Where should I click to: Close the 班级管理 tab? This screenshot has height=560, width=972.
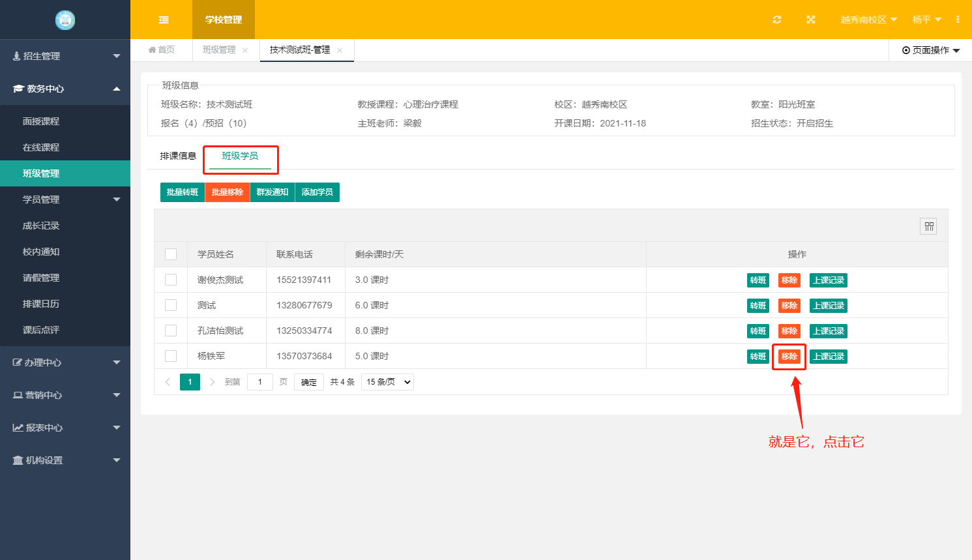pyautogui.click(x=245, y=50)
